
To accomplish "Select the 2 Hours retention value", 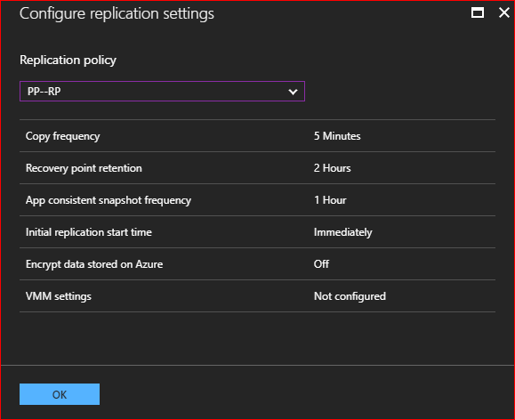I will click(x=332, y=168).
